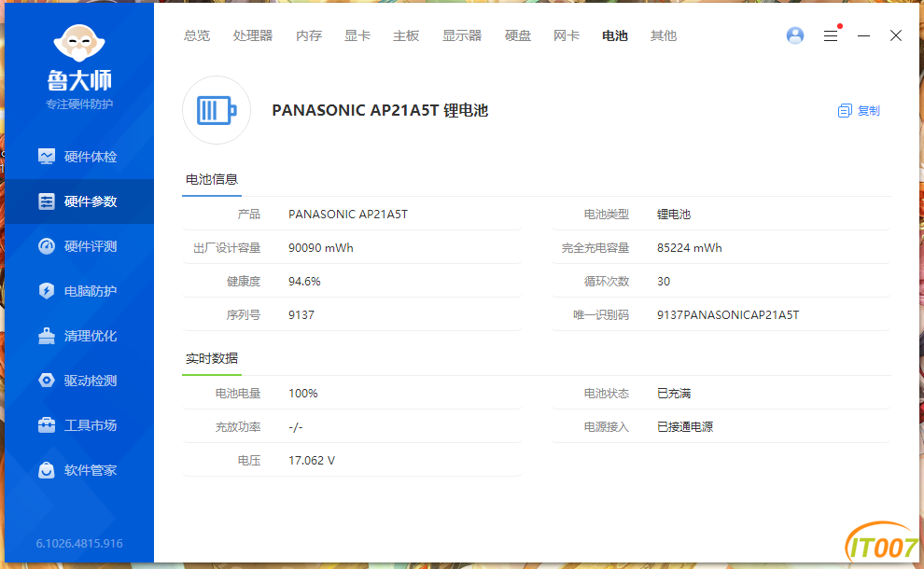924x569 pixels.
Task: Click the 专注硬件防护 slogan text
Action: point(79,104)
